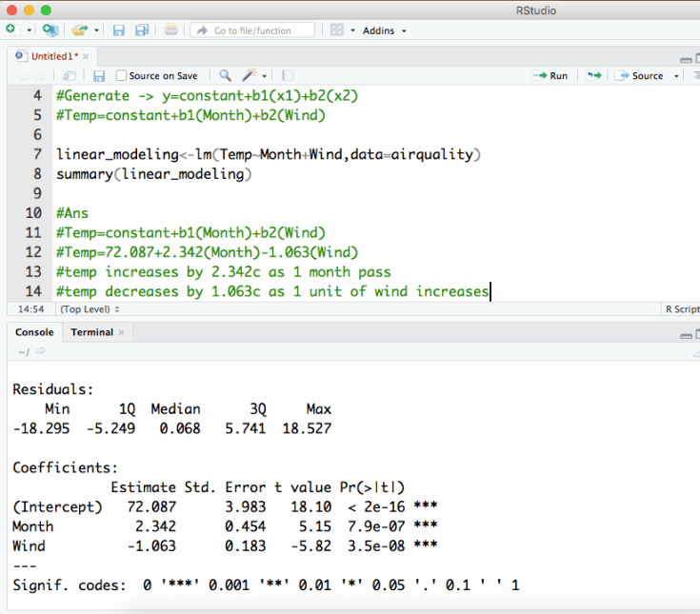Click the Source button

pyautogui.click(x=641, y=75)
